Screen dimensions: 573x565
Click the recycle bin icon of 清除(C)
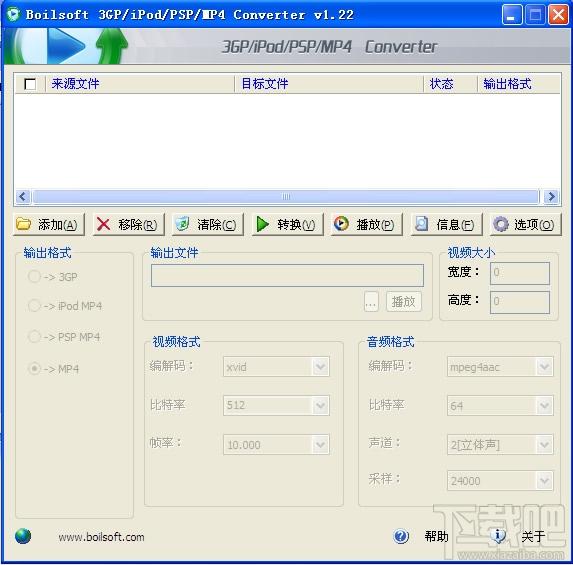point(182,224)
